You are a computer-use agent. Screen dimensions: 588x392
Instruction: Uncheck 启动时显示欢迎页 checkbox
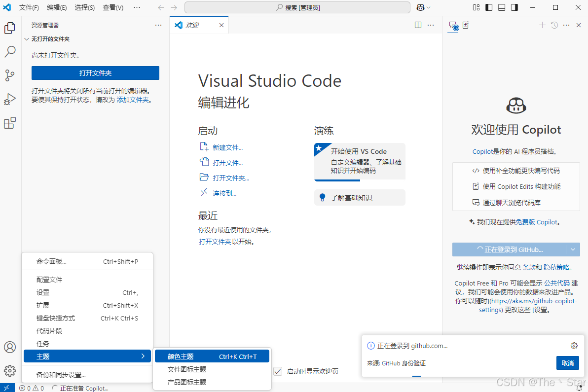coord(278,371)
